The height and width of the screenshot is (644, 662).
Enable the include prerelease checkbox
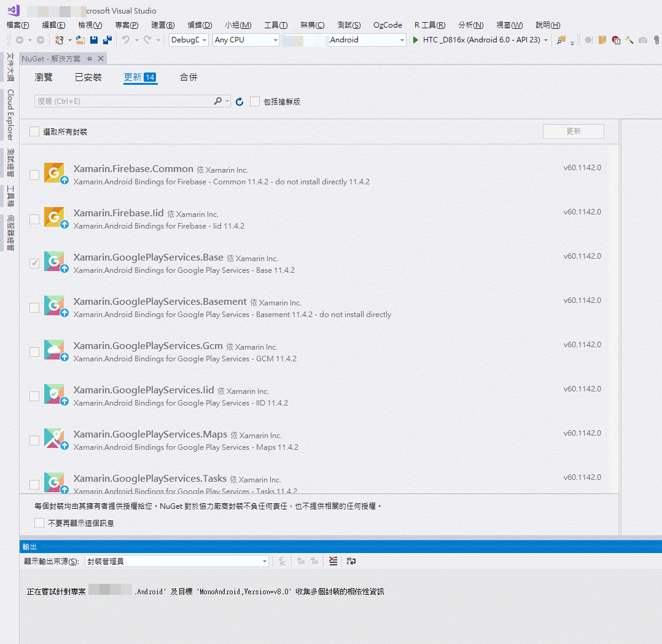point(255,101)
